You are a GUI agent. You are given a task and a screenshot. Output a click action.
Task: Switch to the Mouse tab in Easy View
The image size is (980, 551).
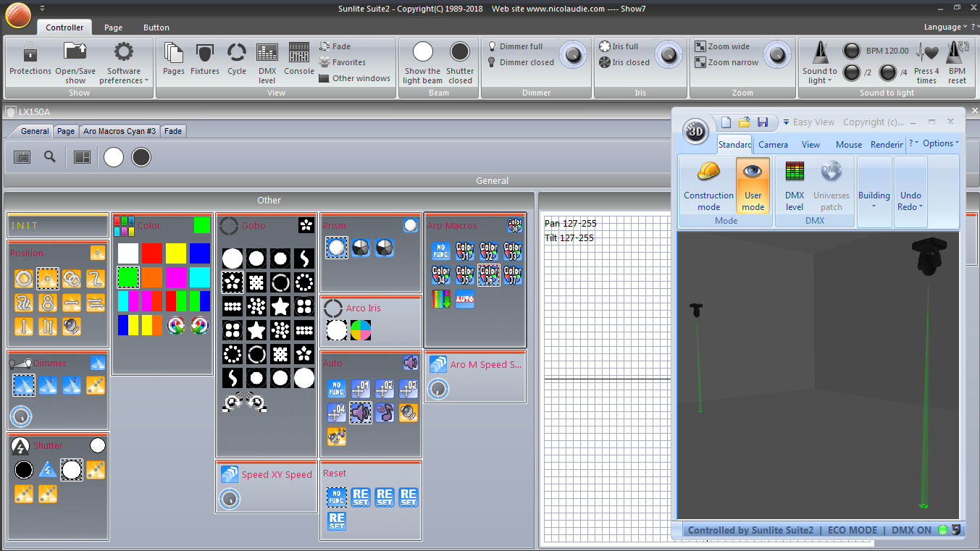849,144
